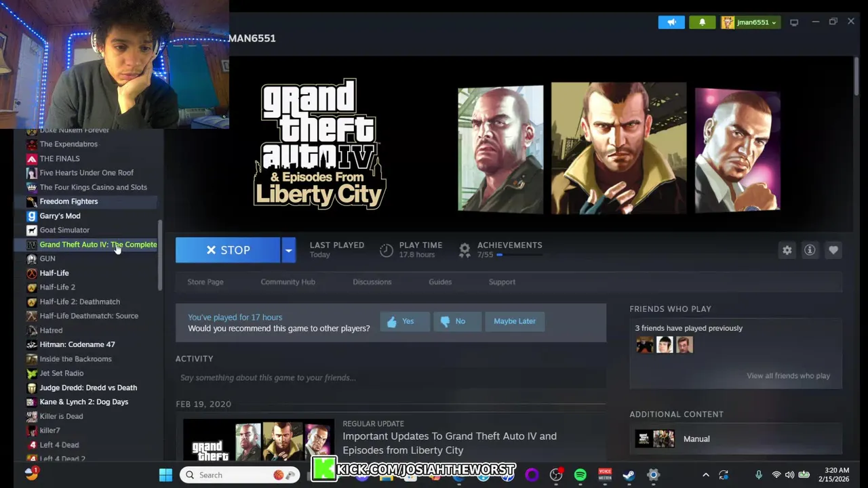Viewport: 868px width, 488px height.
Task: Recommend the game with the Yes thumbs-up
Action: point(405,321)
